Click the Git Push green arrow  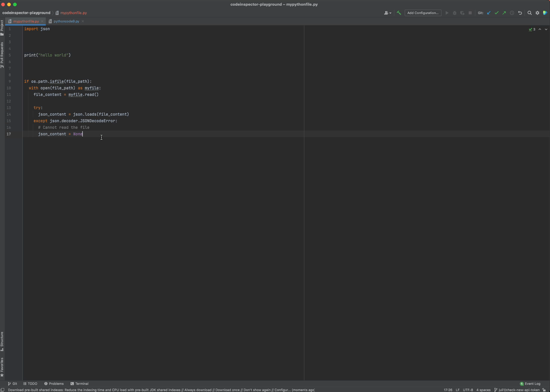tap(504, 13)
